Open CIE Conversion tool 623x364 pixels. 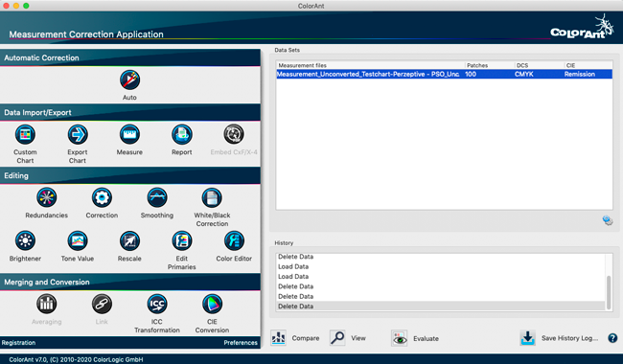tap(212, 304)
